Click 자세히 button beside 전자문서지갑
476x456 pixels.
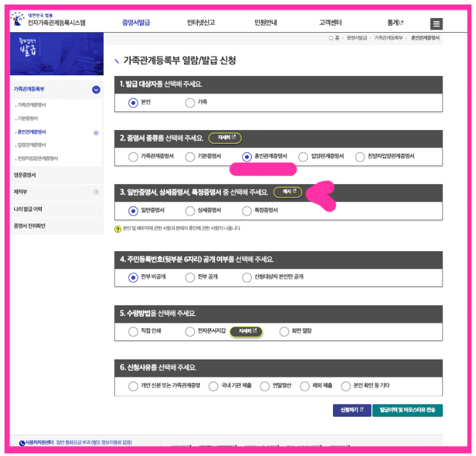[246, 332]
